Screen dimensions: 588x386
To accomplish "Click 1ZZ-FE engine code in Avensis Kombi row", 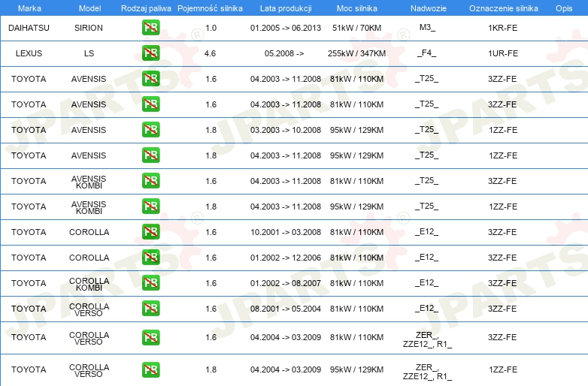I will coord(503,207).
